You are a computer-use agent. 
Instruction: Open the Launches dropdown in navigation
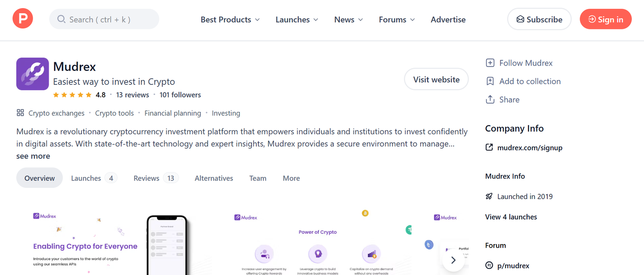(x=297, y=19)
